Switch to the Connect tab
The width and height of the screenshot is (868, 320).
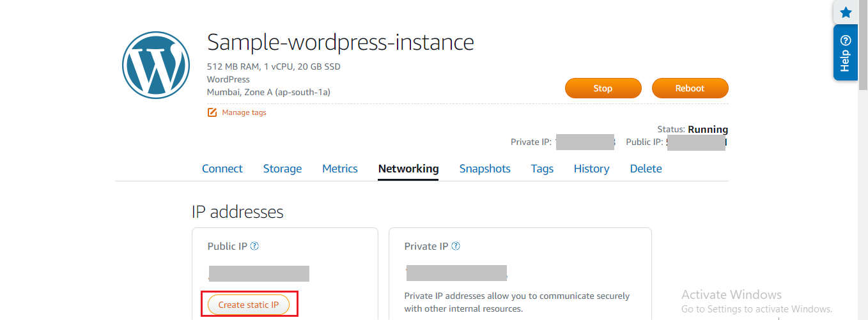[222, 169]
